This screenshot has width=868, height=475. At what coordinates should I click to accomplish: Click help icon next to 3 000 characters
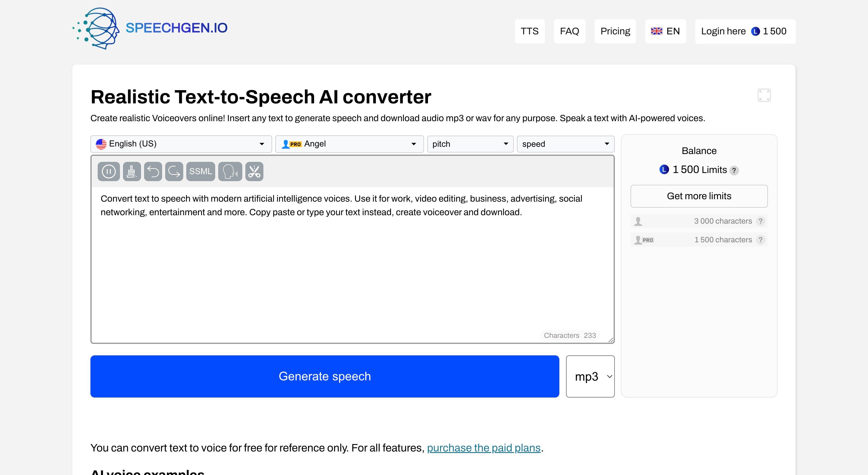pyautogui.click(x=760, y=221)
